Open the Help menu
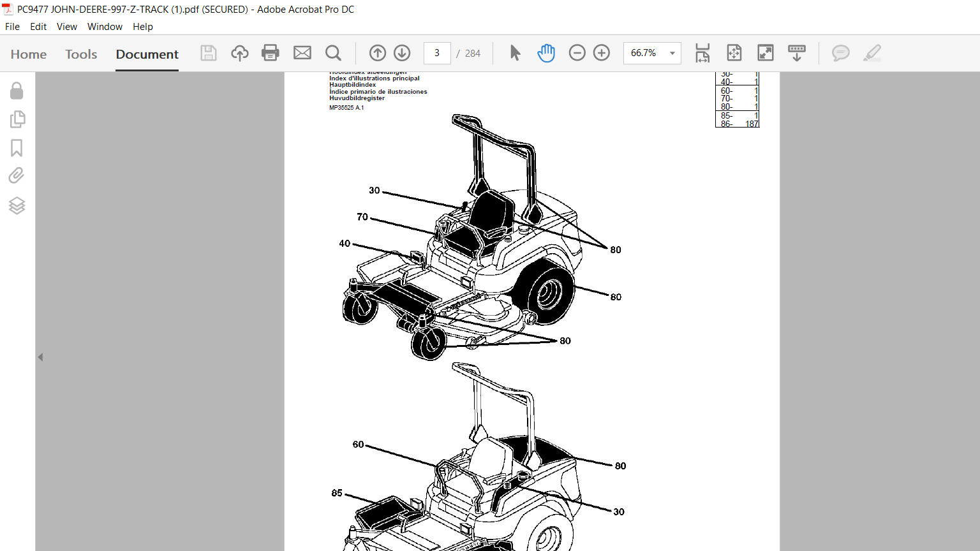The width and height of the screenshot is (980, 551). tap(143, 27)
